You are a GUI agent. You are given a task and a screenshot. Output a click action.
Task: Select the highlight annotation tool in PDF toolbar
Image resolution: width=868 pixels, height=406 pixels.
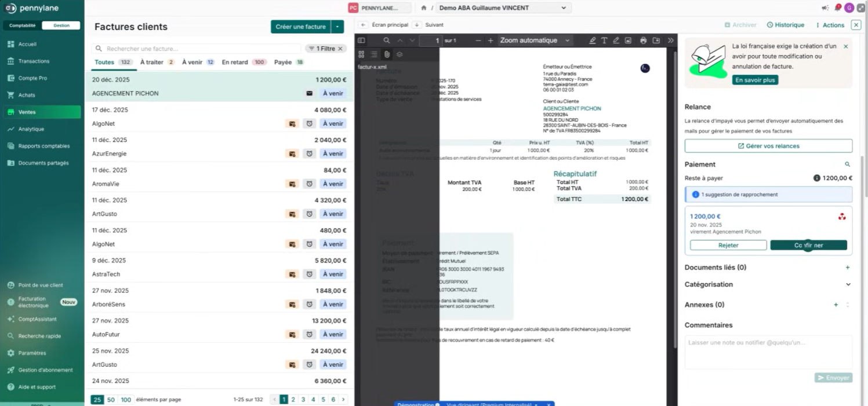point(592,41)
